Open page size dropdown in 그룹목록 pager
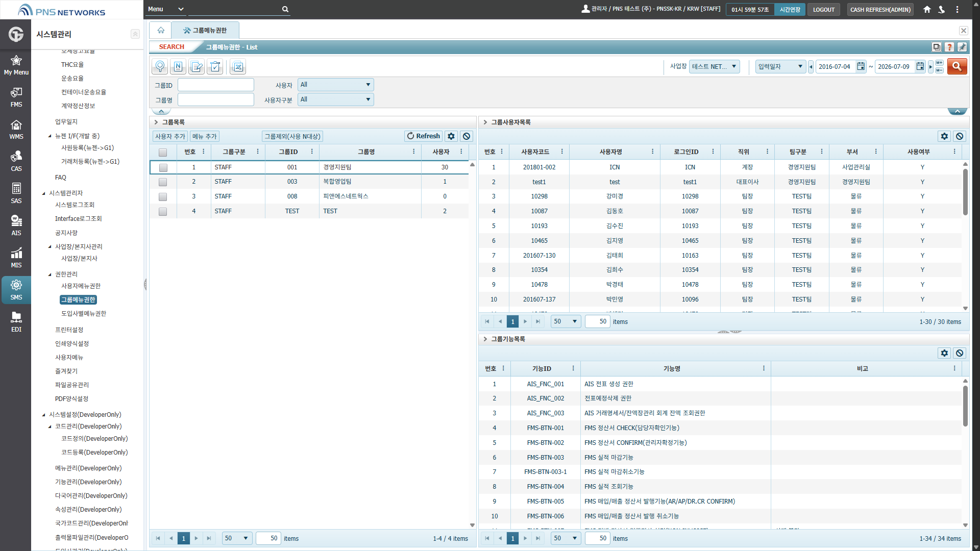This screenshot has width=980, height=551. pyautogui.click(x=237, y=538)
